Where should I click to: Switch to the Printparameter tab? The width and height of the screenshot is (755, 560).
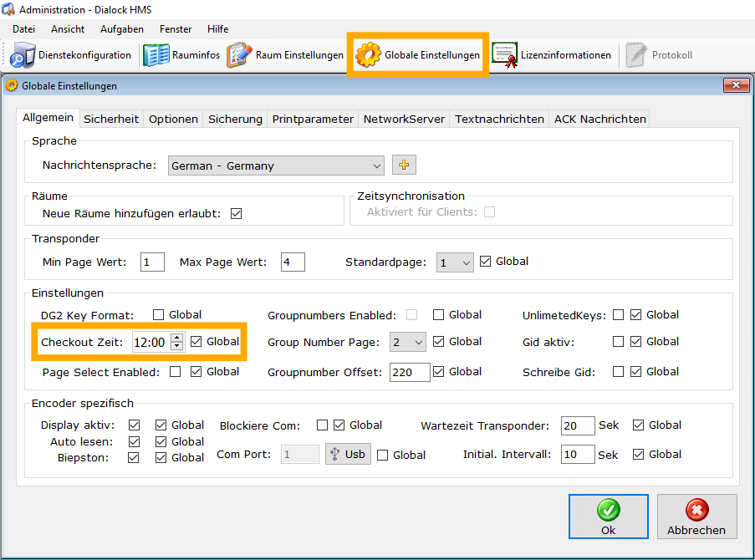[x=313, y=119]
